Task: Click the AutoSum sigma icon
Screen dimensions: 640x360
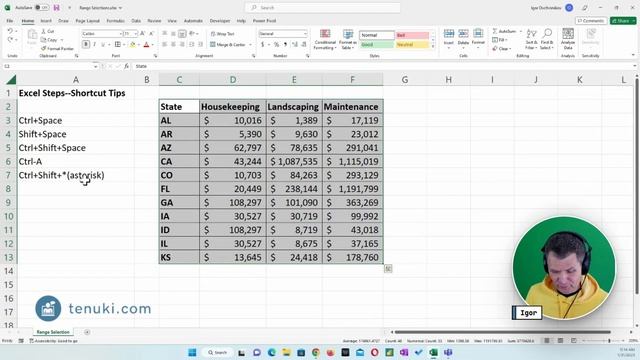Action: click(495, 31)
